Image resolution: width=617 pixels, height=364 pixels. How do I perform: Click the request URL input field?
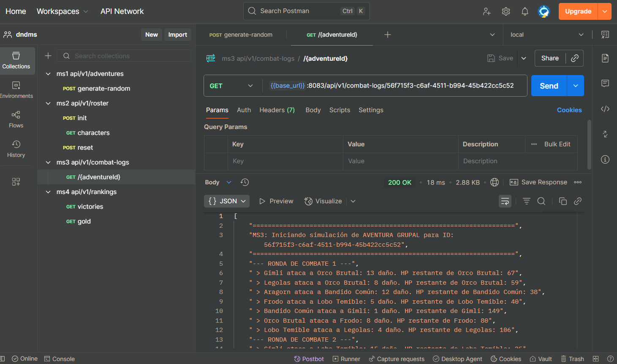coord(380,85)
